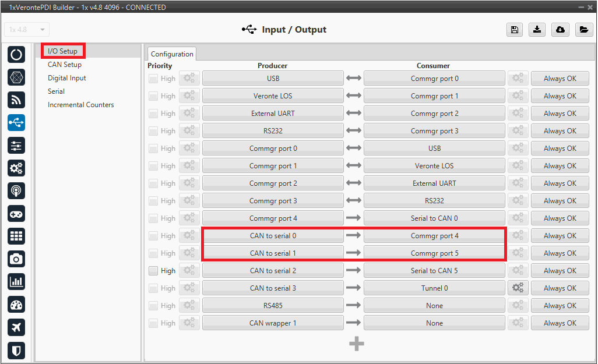The image size is (598, 364).
Task: Select CAN Setup in the side menu
Action: (x=65, y=65)
